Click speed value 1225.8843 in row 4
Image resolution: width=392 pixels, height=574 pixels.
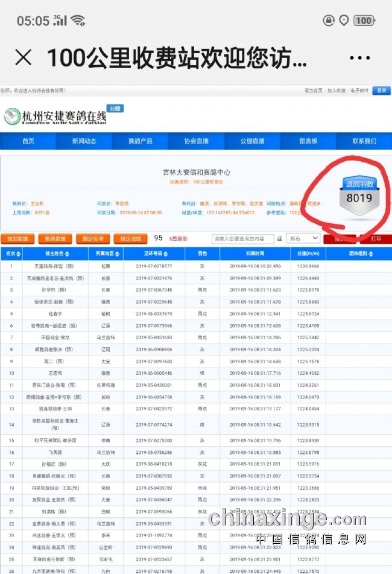click(x=308, y=302)
